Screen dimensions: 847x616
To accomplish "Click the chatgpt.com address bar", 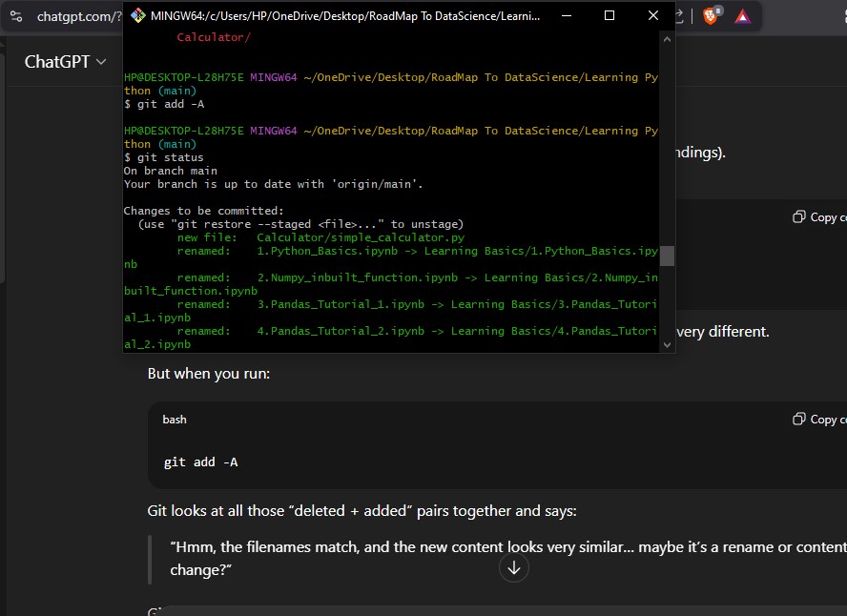I will (x=79, y=17).
